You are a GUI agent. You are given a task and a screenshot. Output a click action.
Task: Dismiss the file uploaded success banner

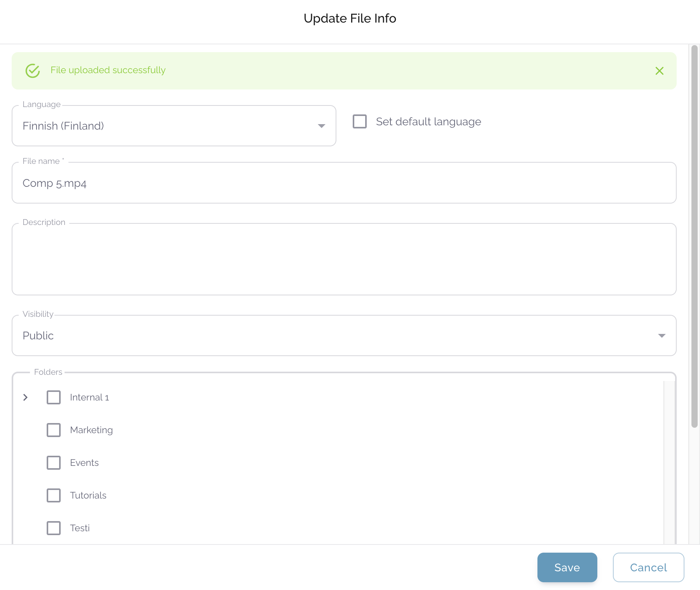659,71
